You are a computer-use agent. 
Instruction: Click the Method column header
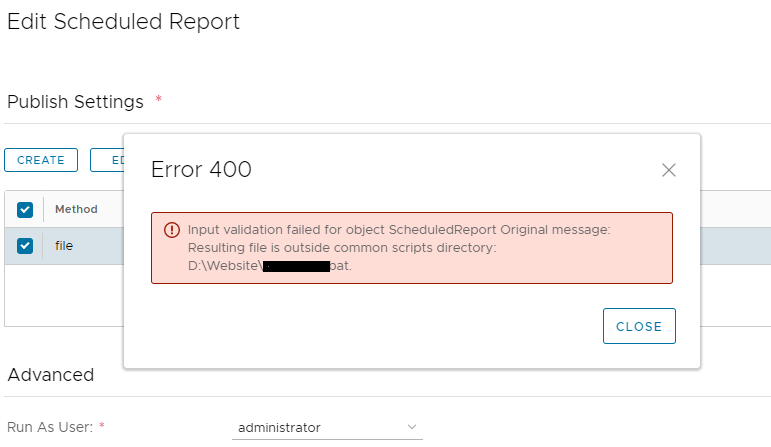[76, 209]
